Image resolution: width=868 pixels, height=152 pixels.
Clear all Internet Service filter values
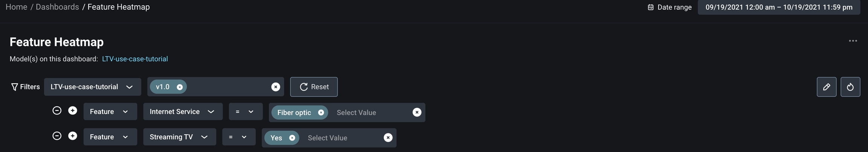tap(417, 112)
